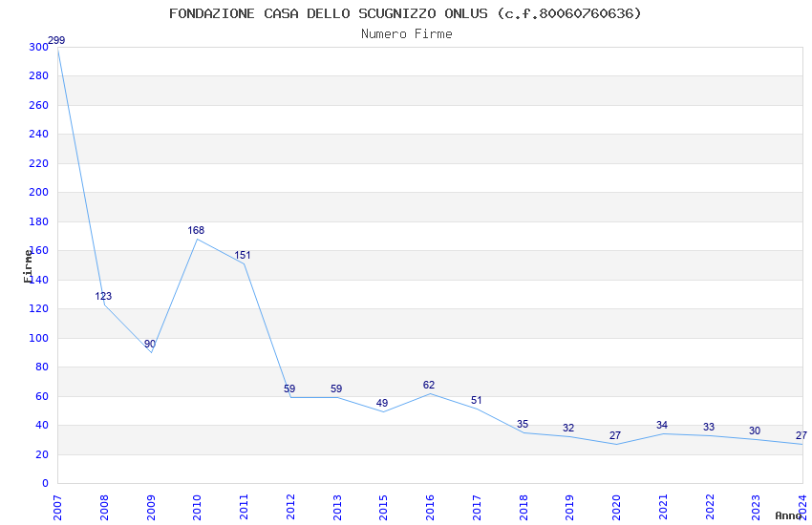Click the data label 34 for 2021
This screenshot has height=525, width=812.
[x=662, y=425]
